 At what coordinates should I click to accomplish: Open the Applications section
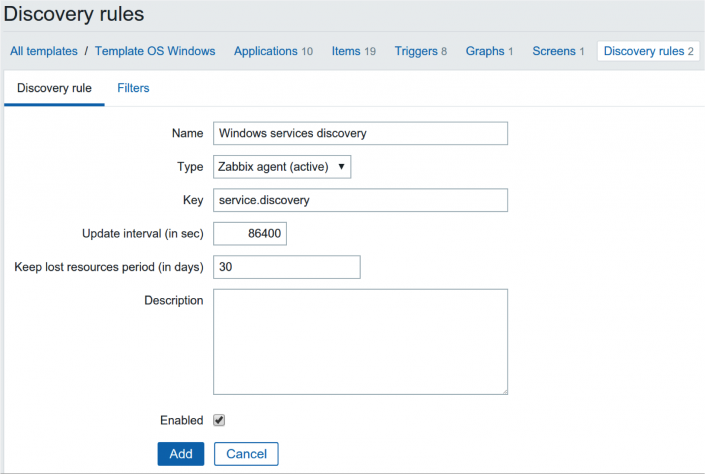tap(266, 51)
